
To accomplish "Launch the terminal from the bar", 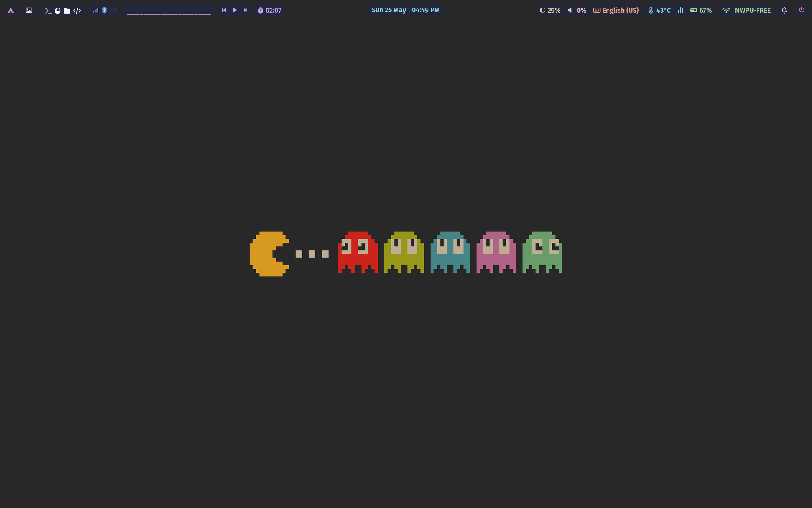I will click(48, 11).
